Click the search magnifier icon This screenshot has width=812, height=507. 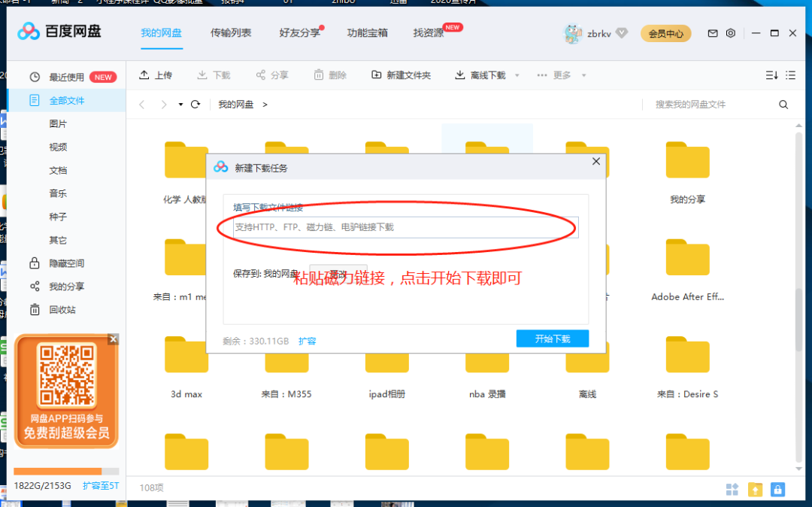(783, 105)
